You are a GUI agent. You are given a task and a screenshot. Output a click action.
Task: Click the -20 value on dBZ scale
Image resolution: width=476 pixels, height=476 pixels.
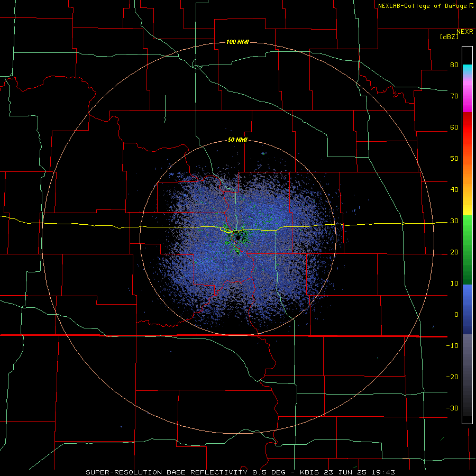click(x=452, y=377)
